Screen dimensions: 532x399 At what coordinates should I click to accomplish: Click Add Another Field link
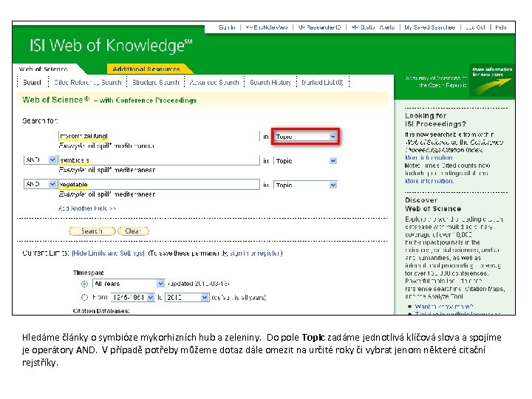click(87, 208)
